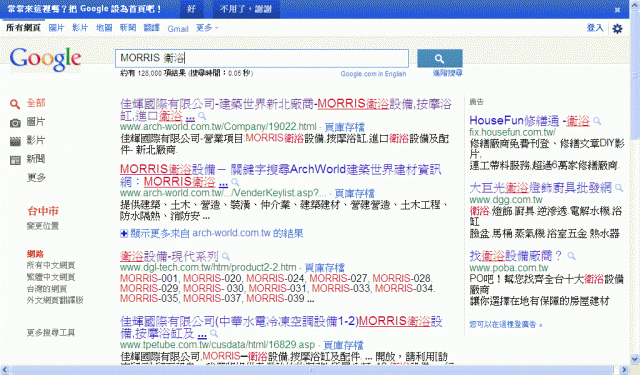Viewport: 640px width, 375px height.
Task: Click 您可以在這裡登廣告 link
Action: (x=506, y=325)
